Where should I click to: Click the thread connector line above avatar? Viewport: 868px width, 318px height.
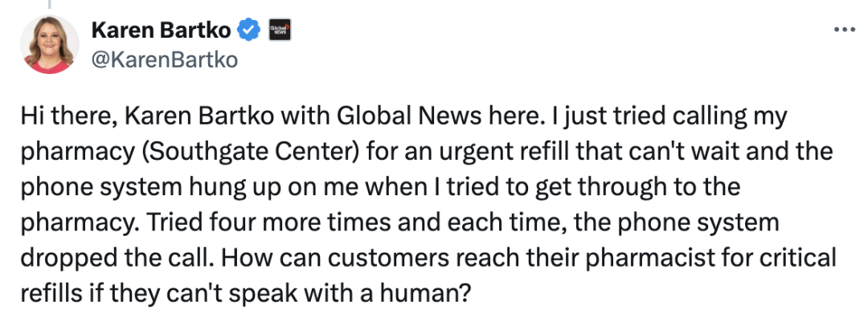point(49,4)
